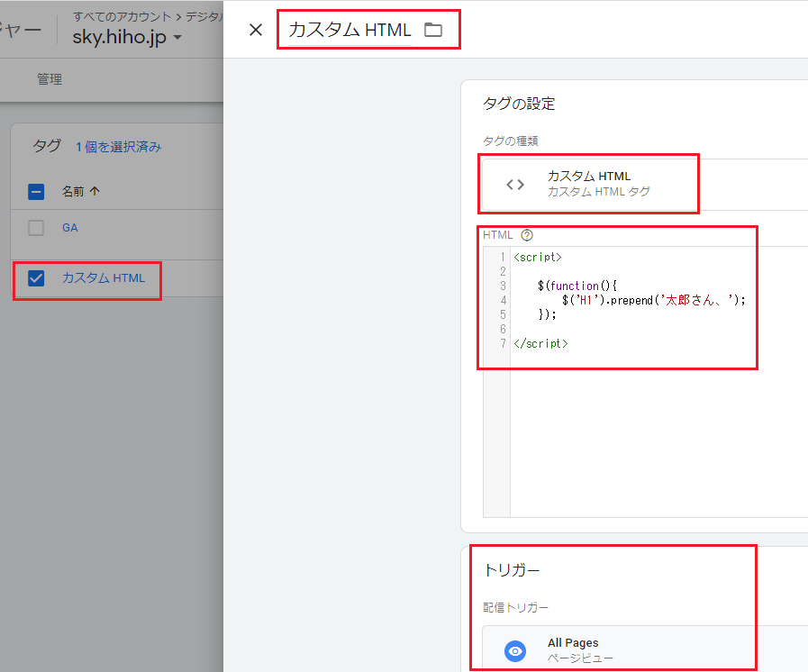Click the All Pages trigger eye icon
The width and height of the screenshot is (808, 672).
click(515, 650)
